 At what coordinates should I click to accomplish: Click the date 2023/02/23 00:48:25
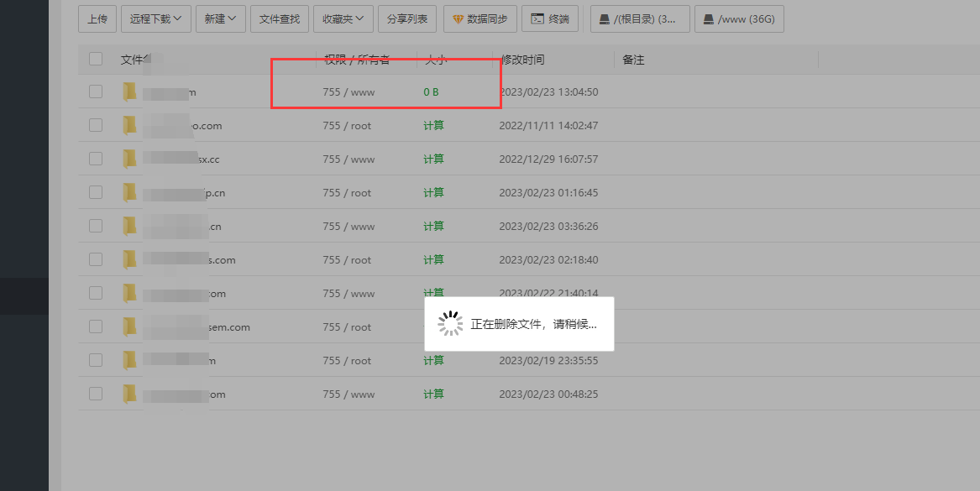coord(548,394)
